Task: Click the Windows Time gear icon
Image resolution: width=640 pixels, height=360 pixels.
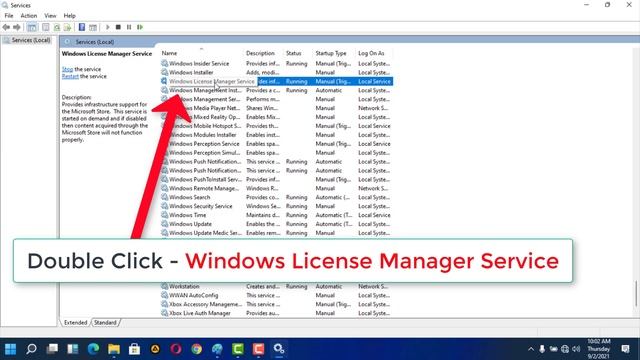Action: 164,215
